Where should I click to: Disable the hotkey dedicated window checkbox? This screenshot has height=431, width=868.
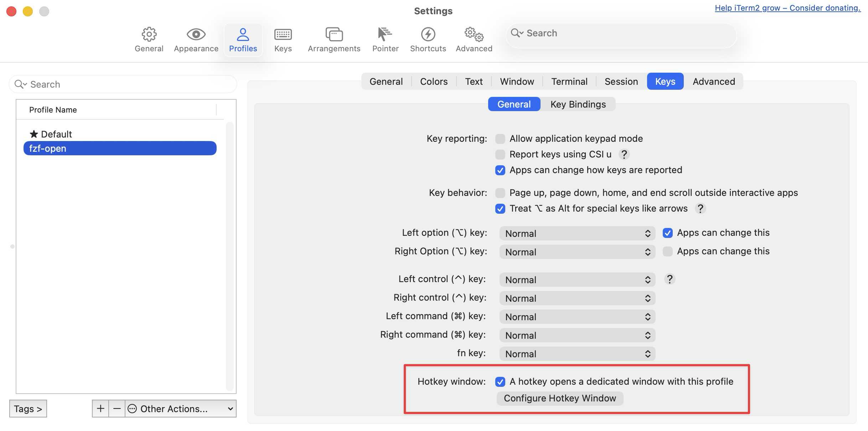pyautogui.click(x=500, y=381)
